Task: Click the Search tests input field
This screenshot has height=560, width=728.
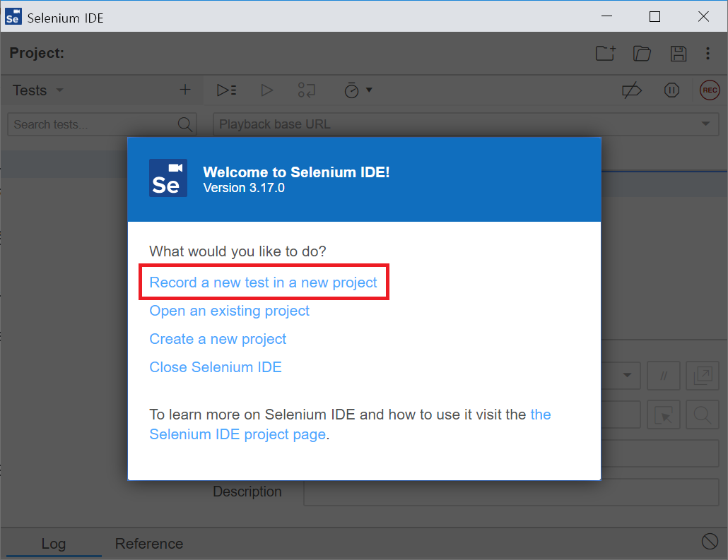Action: [92, 124]
